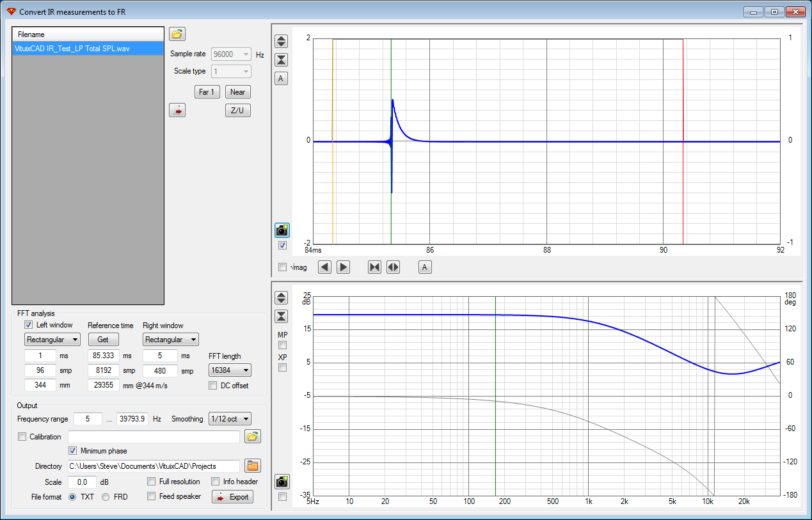Click impulse graph vertical zoom-out hourglass icon

(x=282, y=59)
